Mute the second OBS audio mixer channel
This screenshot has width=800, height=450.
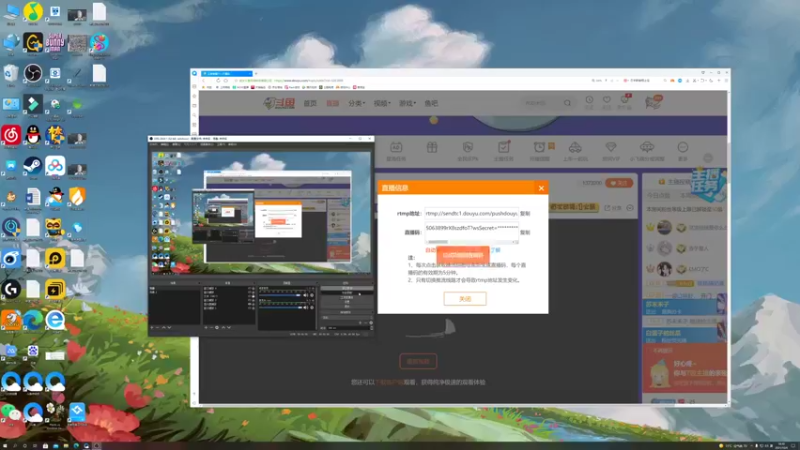pos(306,308)
